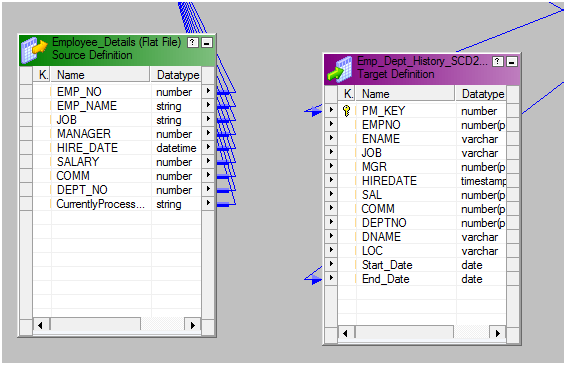This screenshot has width=566, height=365.
Task: Click the MGR input port arrow
Action: [x=331, y=166]
